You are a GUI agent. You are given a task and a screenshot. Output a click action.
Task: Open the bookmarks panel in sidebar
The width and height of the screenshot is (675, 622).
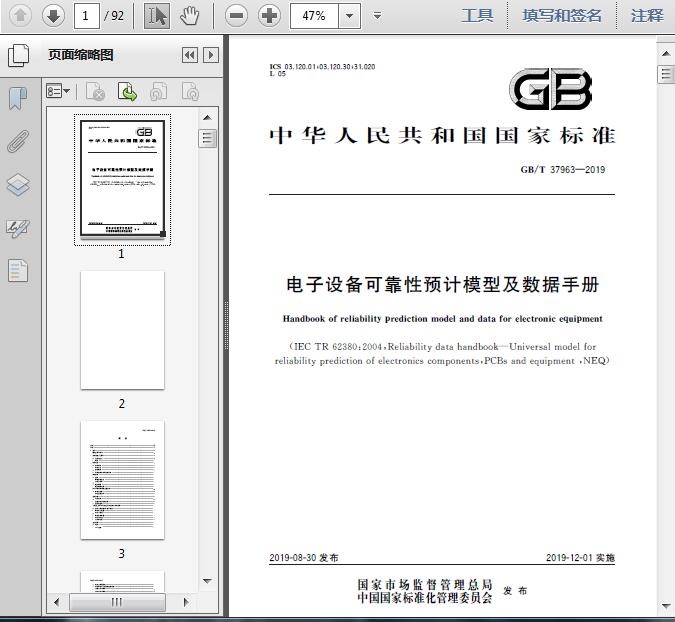pos(18,98)
